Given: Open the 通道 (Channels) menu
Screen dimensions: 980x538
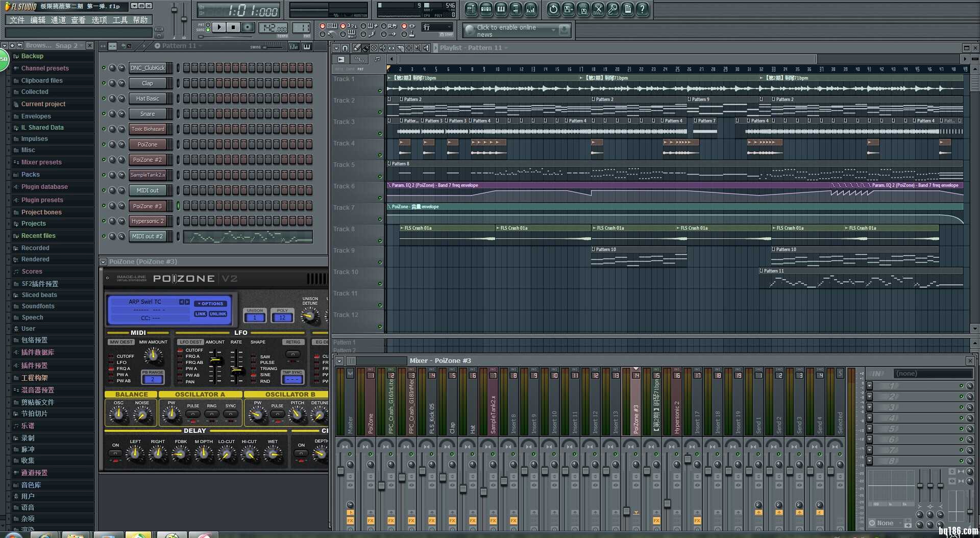Looking at the screenshot, I should tap(58, 20).
